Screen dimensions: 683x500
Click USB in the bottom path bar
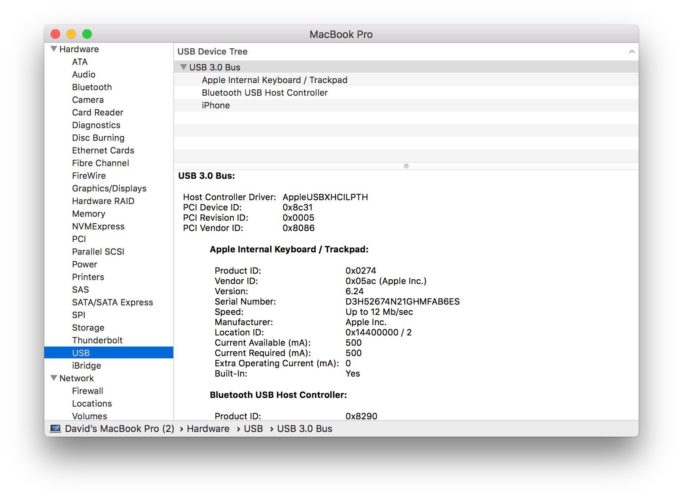[253, 429]
